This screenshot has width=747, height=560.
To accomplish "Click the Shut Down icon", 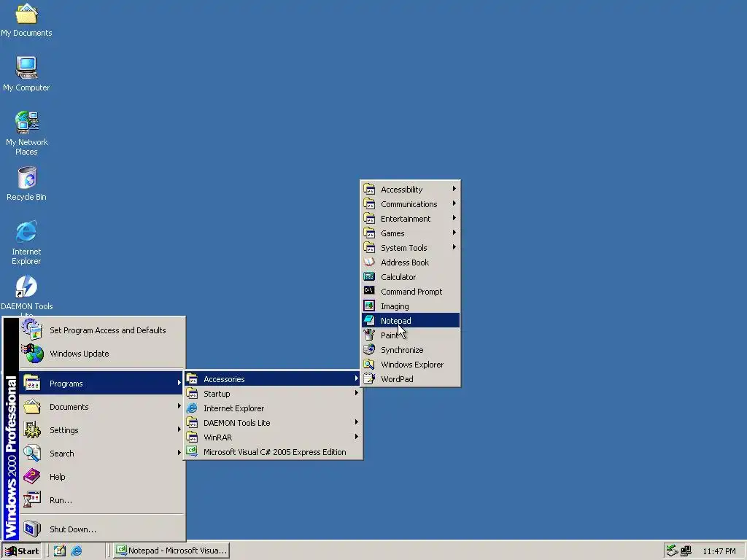I will pyautogui.click(x=32, y=529).
